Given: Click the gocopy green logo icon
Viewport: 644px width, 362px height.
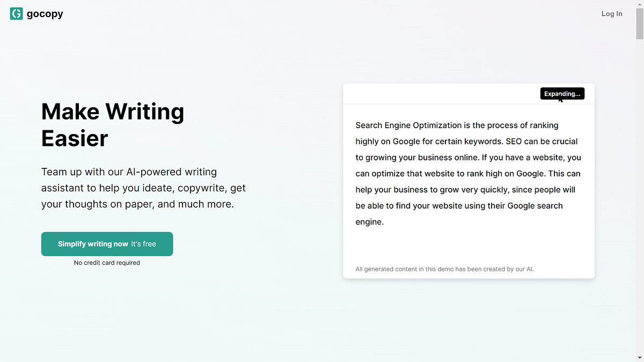Looking at the screenshot, I should point(16,14).
